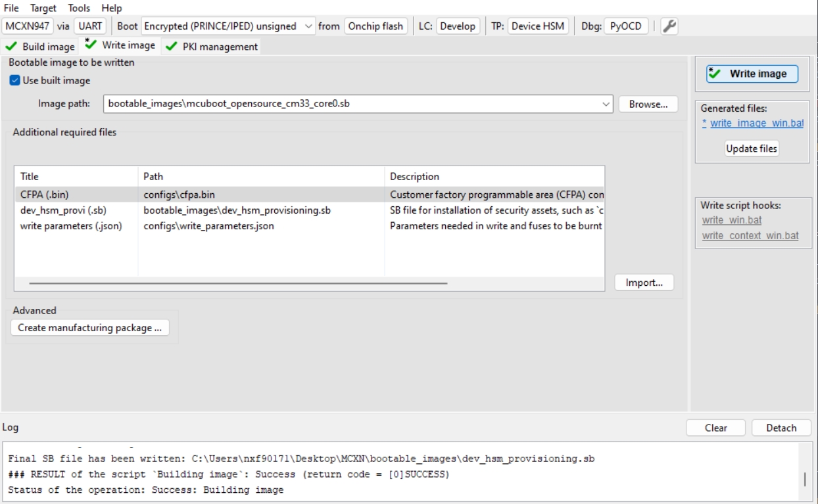Open the write_image_win.bat generated file link
The height and width of the screenshot is (504, 818).
coord(756,123)
